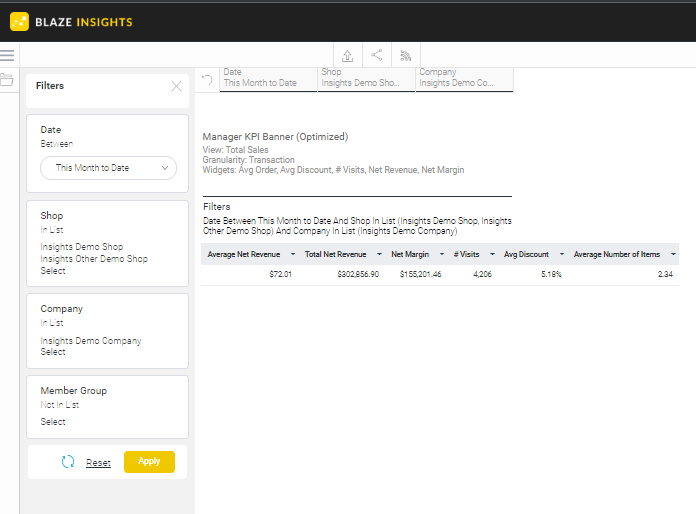Click the $155,201.46 value cell

click(x=420, y=274)
